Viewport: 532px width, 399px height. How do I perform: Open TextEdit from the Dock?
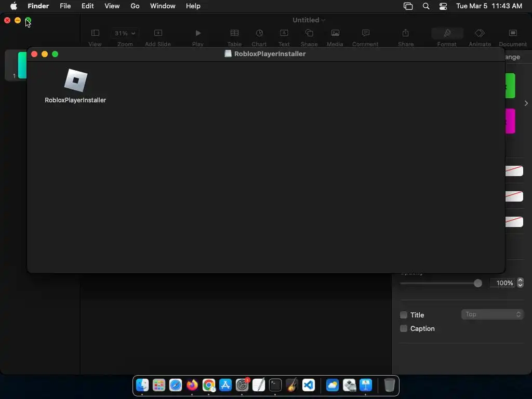tap(259, 385)
